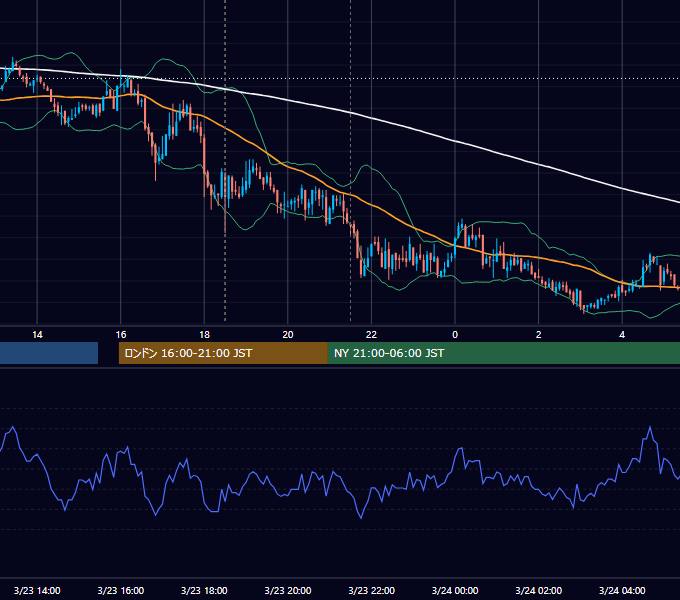Click the 3/23 14:00 time label
Image resolution: width=680 pixels, height=600 pixels.
pyautogui.click(x=37, y=590)
